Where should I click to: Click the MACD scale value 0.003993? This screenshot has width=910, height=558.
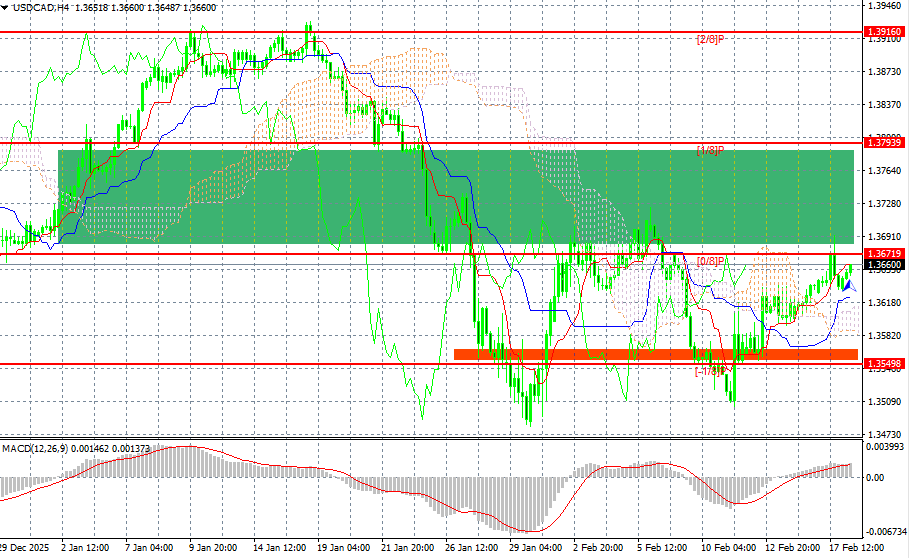[x=884, y=447]
